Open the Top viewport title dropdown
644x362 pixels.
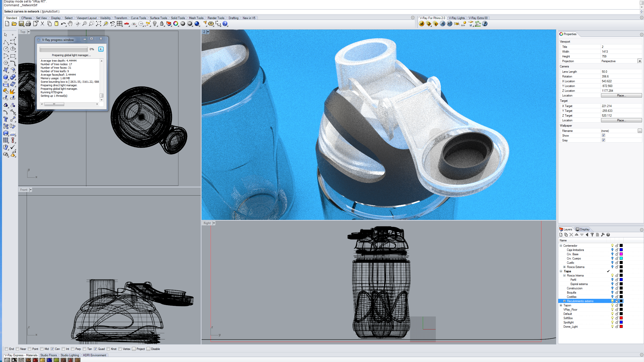click(29, 32)
